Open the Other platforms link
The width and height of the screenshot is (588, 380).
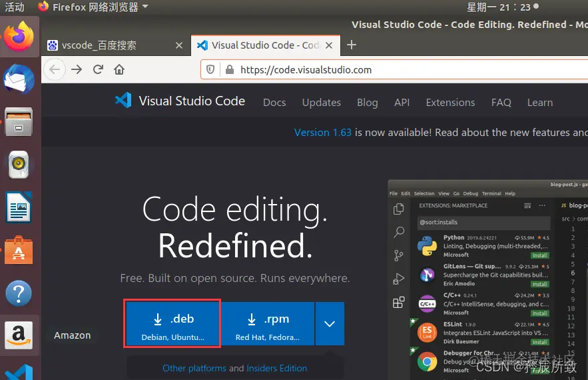pyautogui.click(x=194, y=368)
